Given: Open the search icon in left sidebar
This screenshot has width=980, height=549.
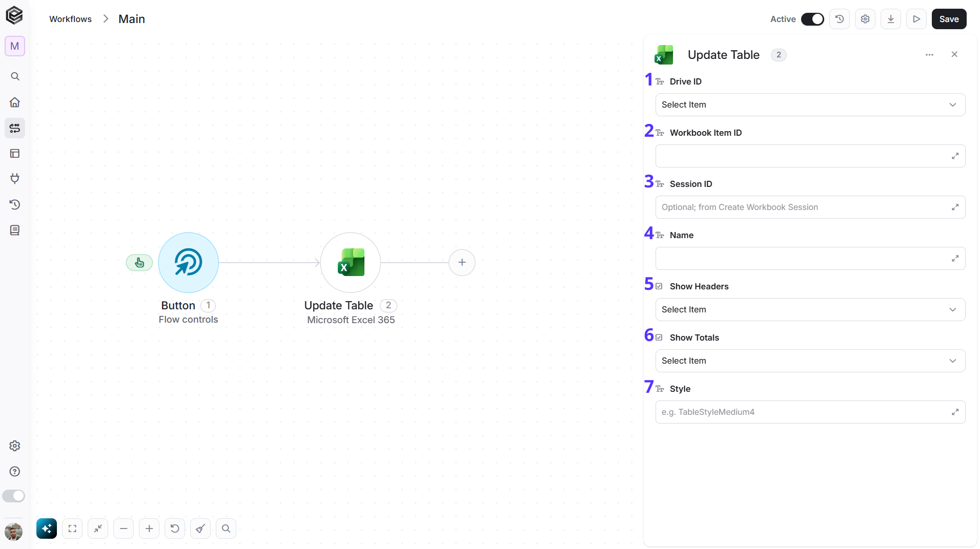Looking at the screenshot, I should tap(15, 77).
